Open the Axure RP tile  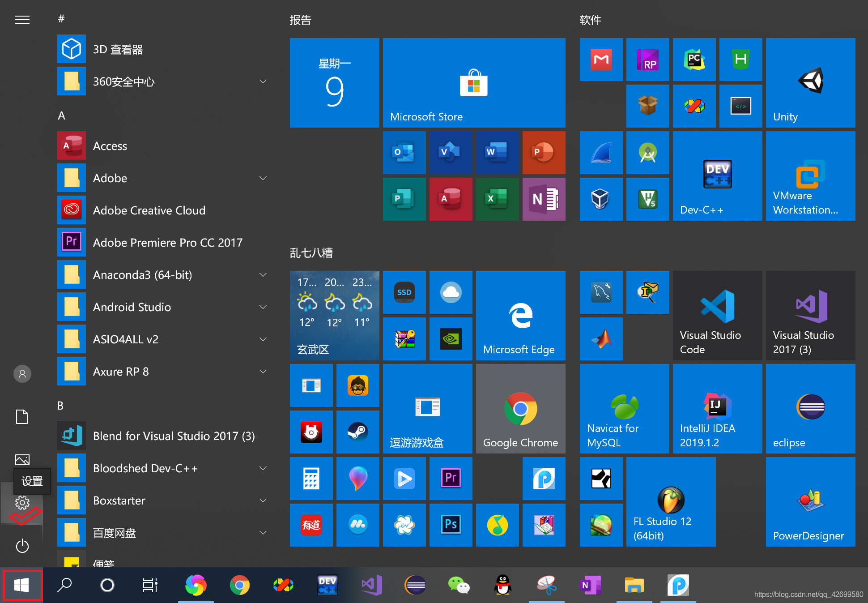point(647,60)
